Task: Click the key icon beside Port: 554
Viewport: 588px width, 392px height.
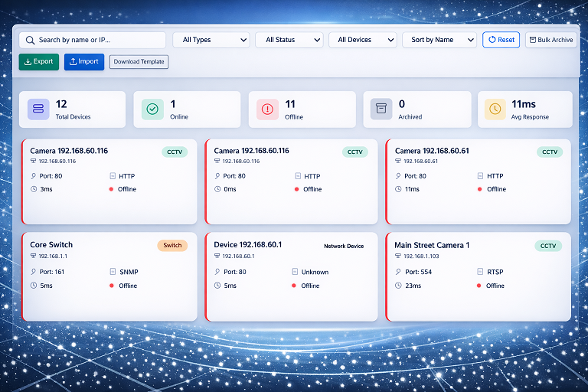Action: [398, 272]
